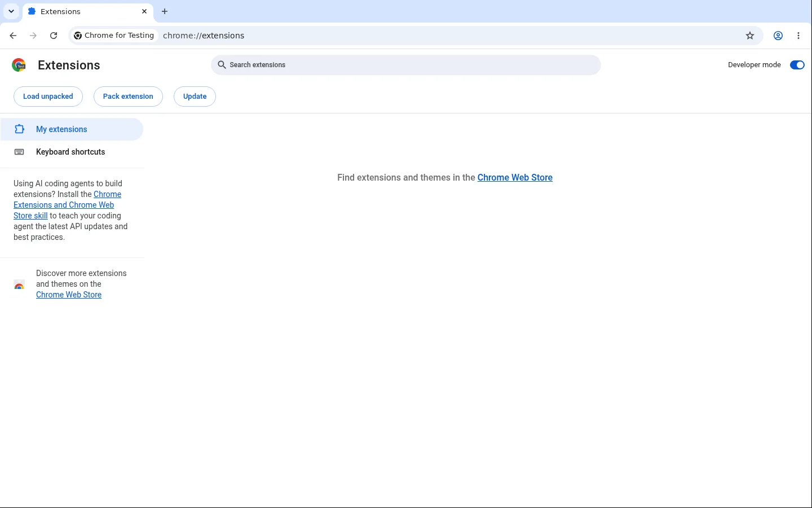Turn off Developer mode toggle
Viewport: 812px width, 508px height.
click(797, 65)
